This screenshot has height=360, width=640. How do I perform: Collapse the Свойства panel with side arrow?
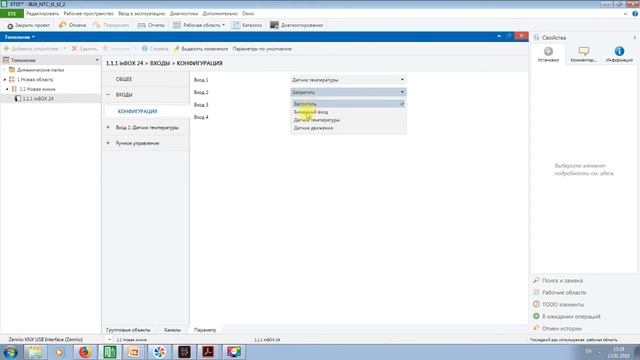(635, 38)
